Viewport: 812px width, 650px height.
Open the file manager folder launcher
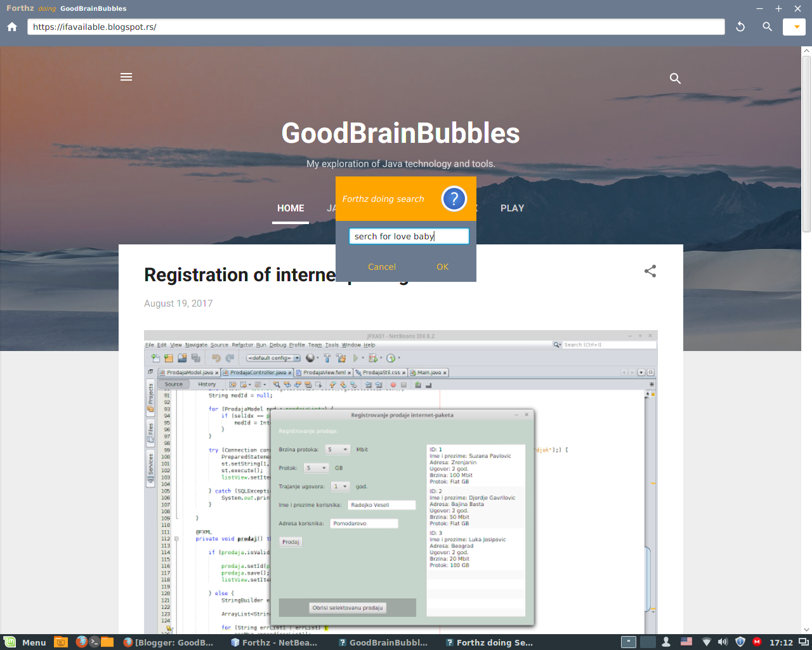coord(107,642)
